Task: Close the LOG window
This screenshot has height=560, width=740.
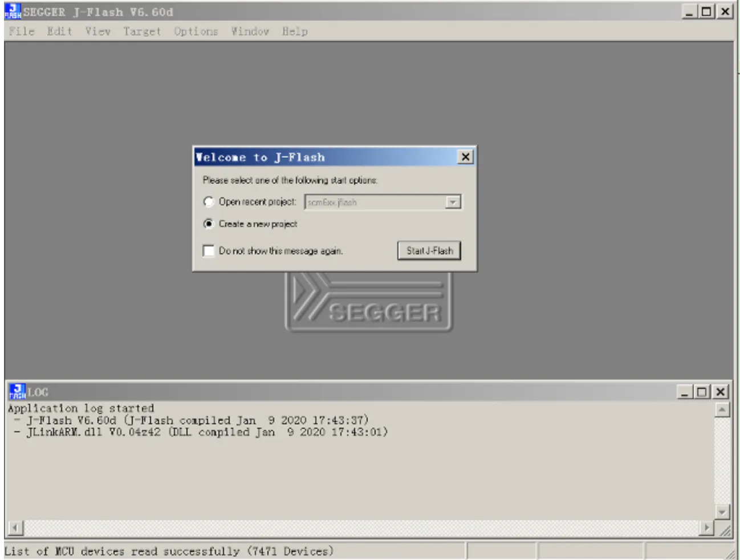Action: point(721,392)
